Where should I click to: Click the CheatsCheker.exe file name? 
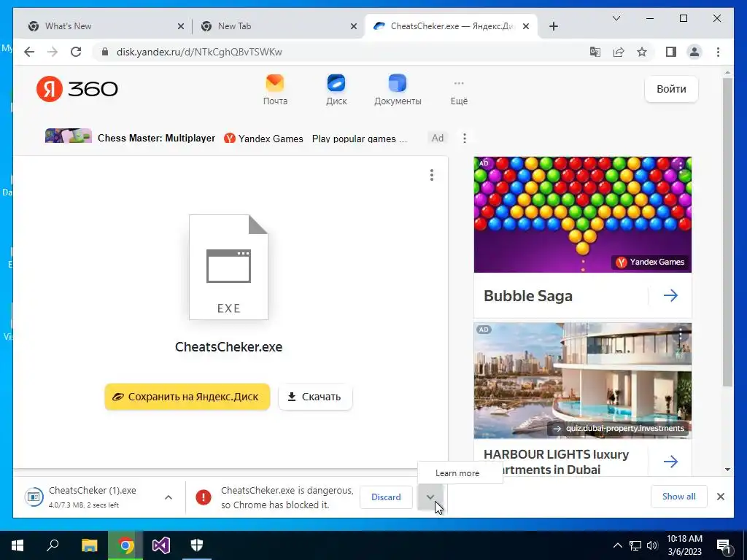228,346
